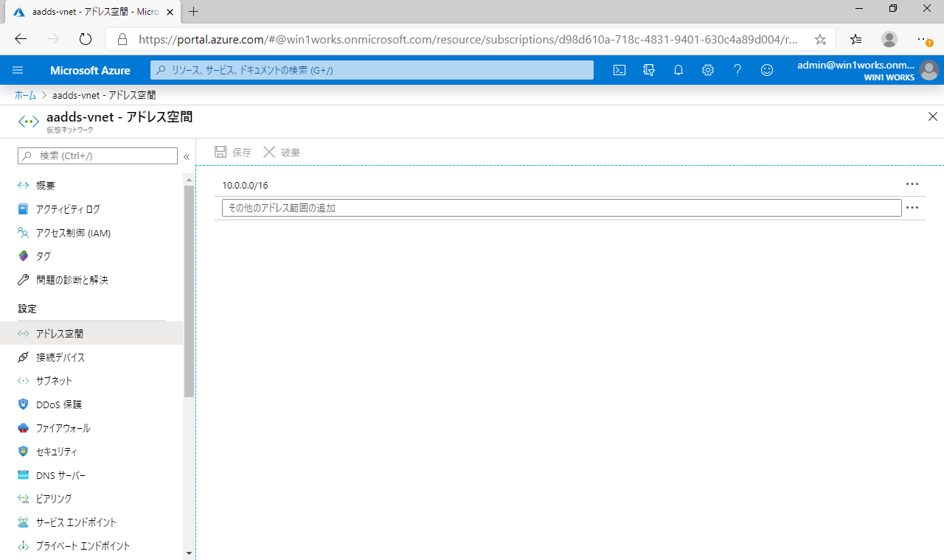The width and height of the screenshot is (944, 560).
Task: Open the Azure portal hamburger menu
Action: 18,70
